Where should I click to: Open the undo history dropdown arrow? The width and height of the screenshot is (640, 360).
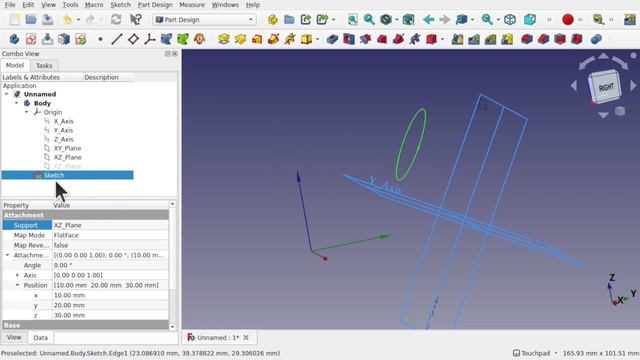pos(78,20)
